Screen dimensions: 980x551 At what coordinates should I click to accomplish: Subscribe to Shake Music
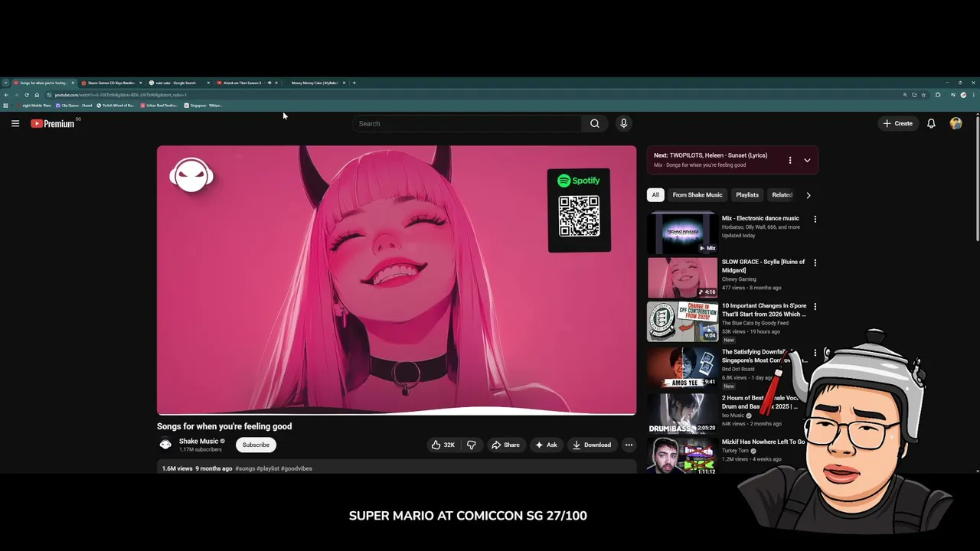point(256,445)
